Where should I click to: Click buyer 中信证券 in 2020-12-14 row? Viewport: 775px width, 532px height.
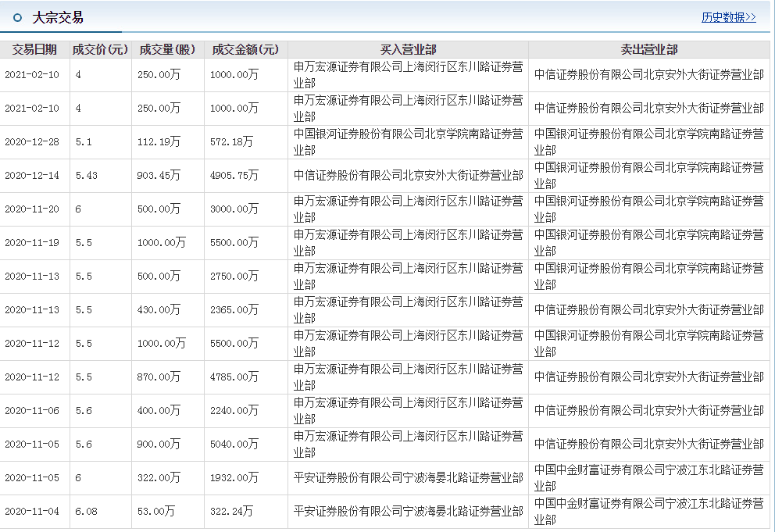409,176
